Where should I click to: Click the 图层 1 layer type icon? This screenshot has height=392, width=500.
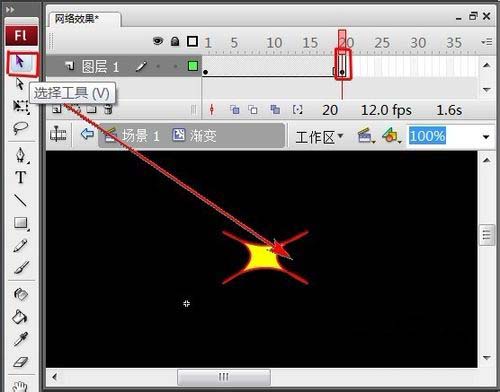pyautogui.click(x=70, y=65)
